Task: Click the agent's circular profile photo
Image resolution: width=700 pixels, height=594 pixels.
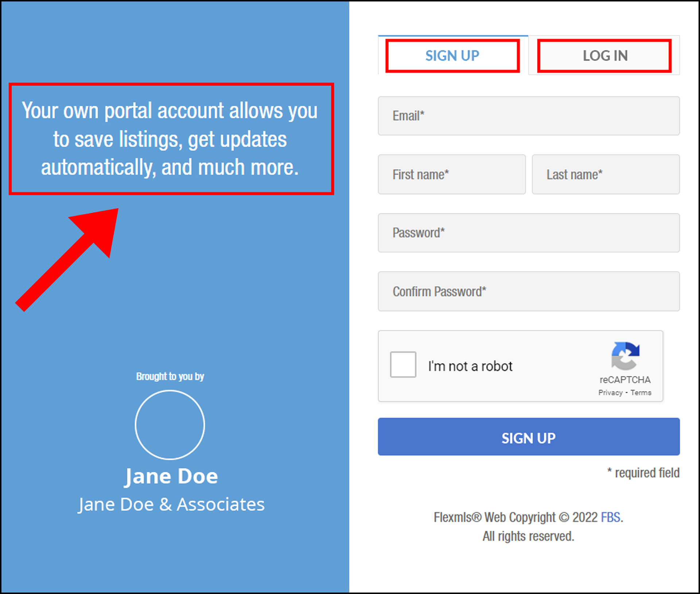Action: point(170,425)
